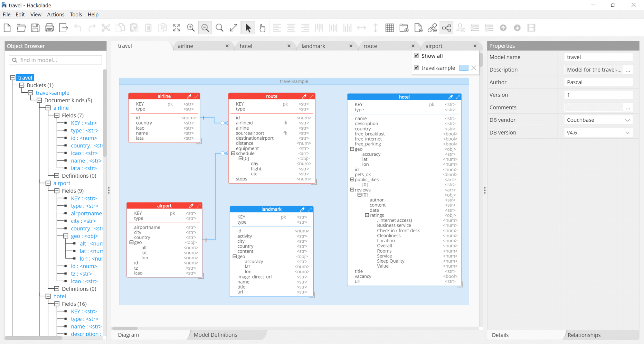Click the grid toggle icon
The width and height of the screenshot is (644, 344).
pyautogui.click(x=390, y=28)
